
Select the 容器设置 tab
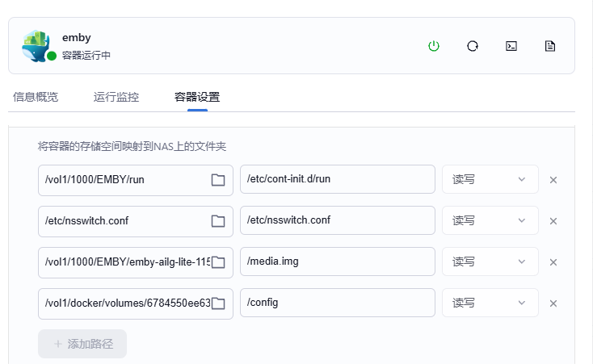coord(197,97)
